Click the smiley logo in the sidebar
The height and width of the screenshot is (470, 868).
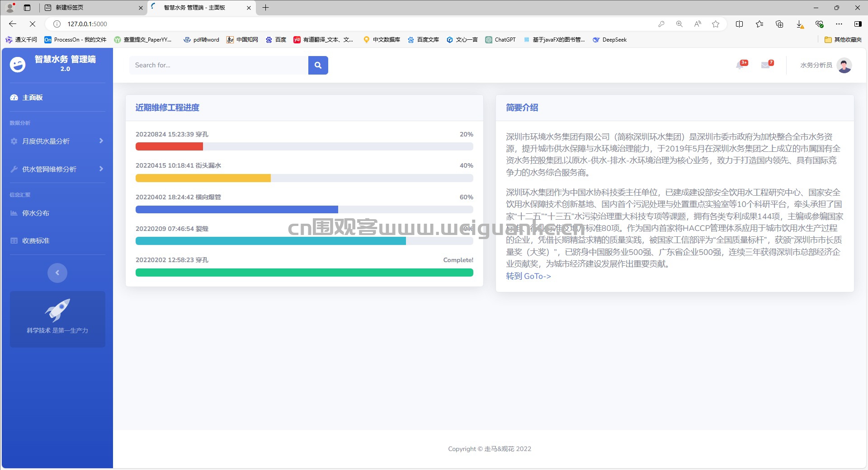tap(18, 65)
